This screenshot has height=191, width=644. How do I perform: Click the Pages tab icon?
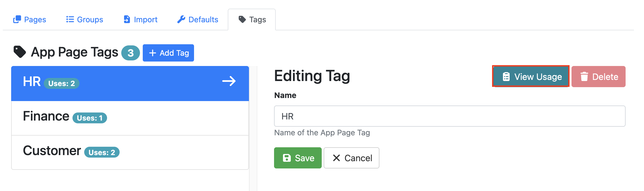click(17, 19)
